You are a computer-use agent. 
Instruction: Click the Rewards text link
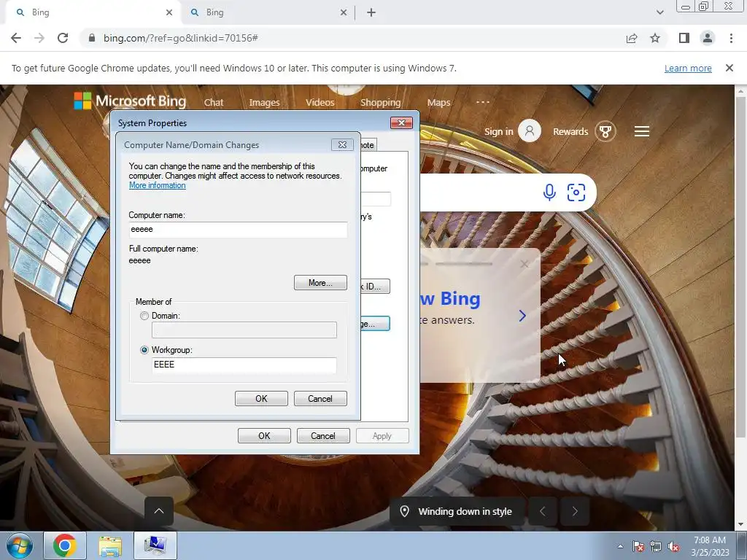point(570,131)
